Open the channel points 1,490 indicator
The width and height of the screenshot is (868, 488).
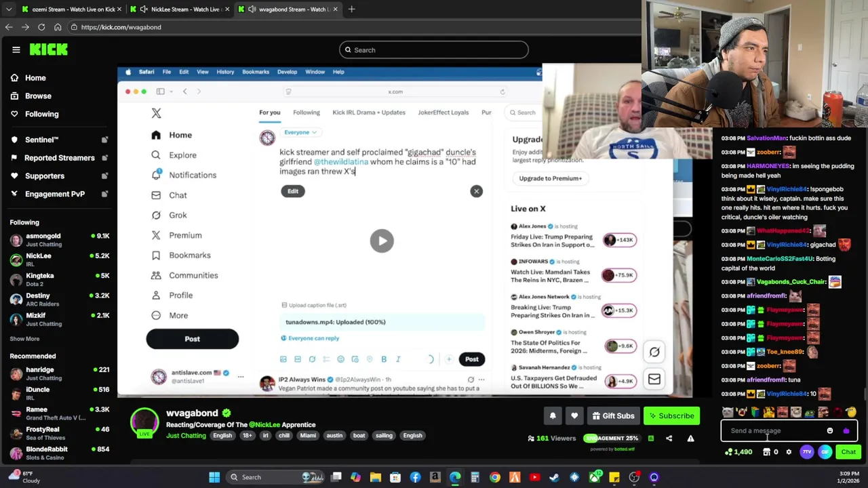738,452
